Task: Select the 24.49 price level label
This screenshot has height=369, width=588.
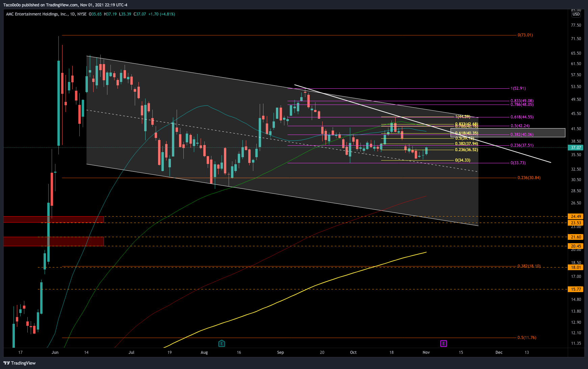Action: [576, 217]
